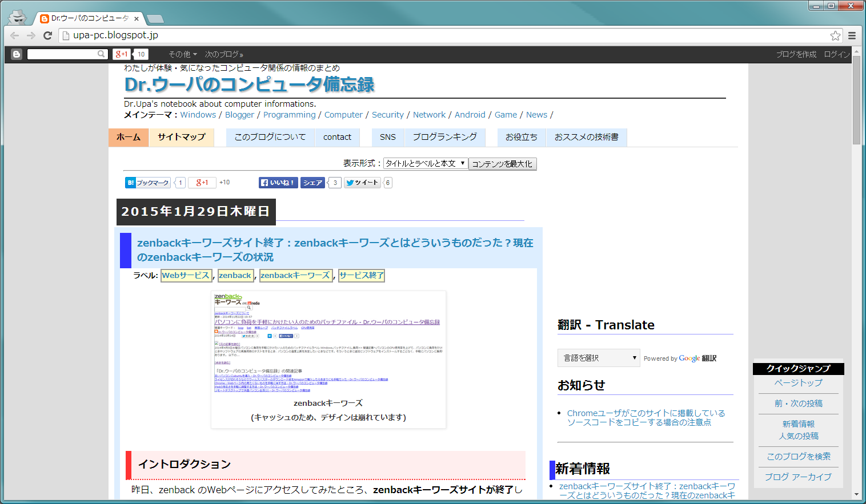Open the 言語を選択 language dropdown
Image resolution: width=866 pixels, height=504 pixels.
[599, 358]
